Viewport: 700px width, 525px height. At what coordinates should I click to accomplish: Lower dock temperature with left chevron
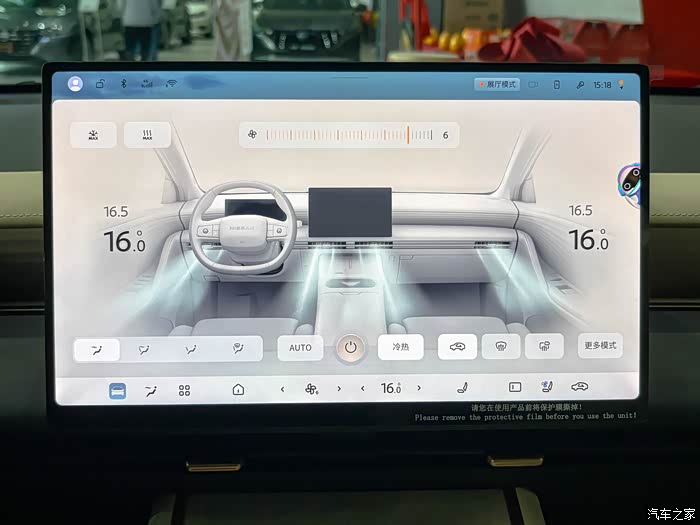click(x=362, y=388)
